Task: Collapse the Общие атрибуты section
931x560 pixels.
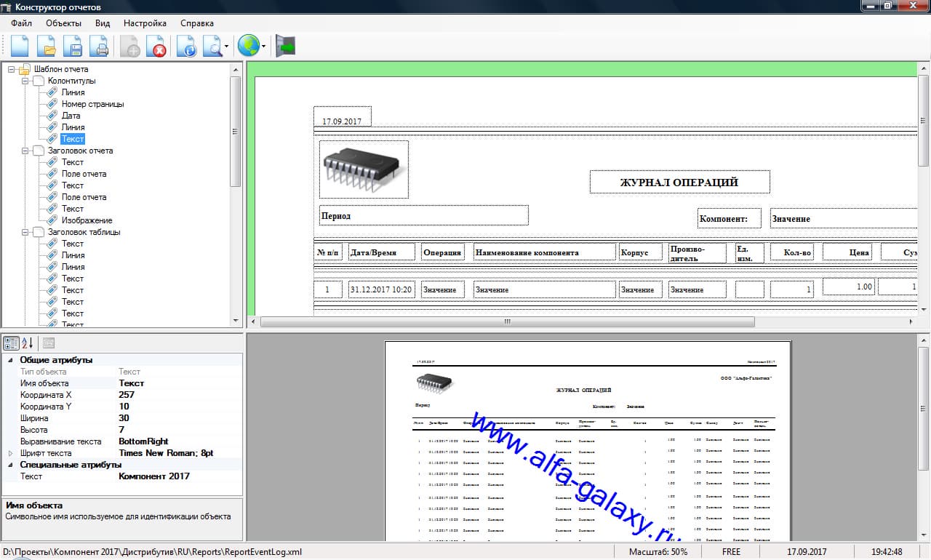Action: tap(10, 360)
